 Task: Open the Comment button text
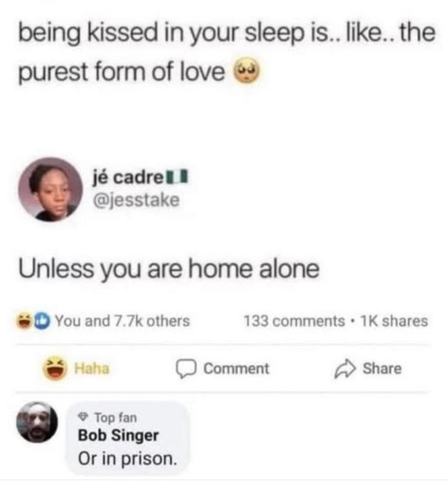tap(236, 369)
